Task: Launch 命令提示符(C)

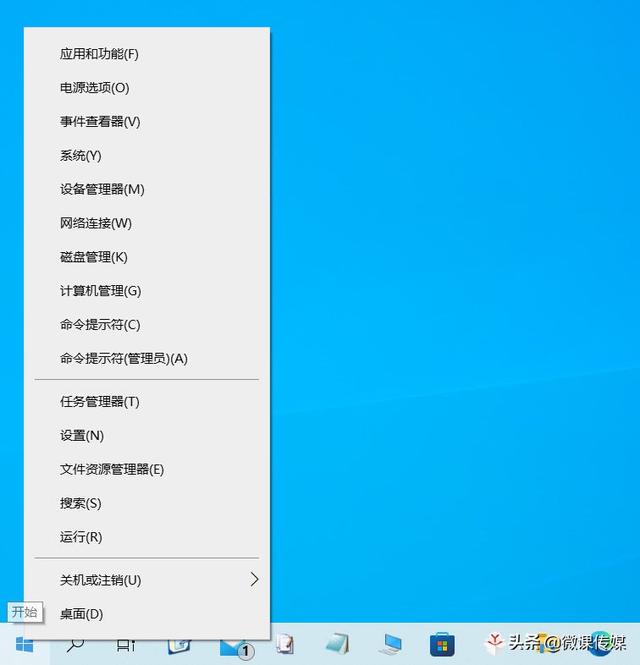Action: click(147, 325)
